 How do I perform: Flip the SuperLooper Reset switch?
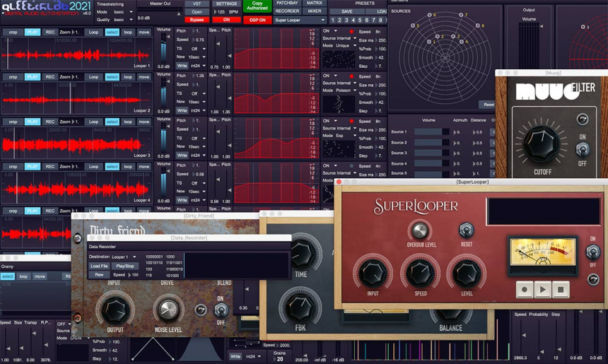(466, 230)
